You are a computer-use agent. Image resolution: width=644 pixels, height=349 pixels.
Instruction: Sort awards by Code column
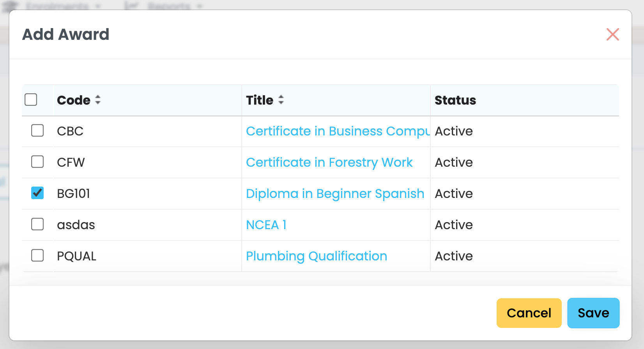(x=98, y=100)
